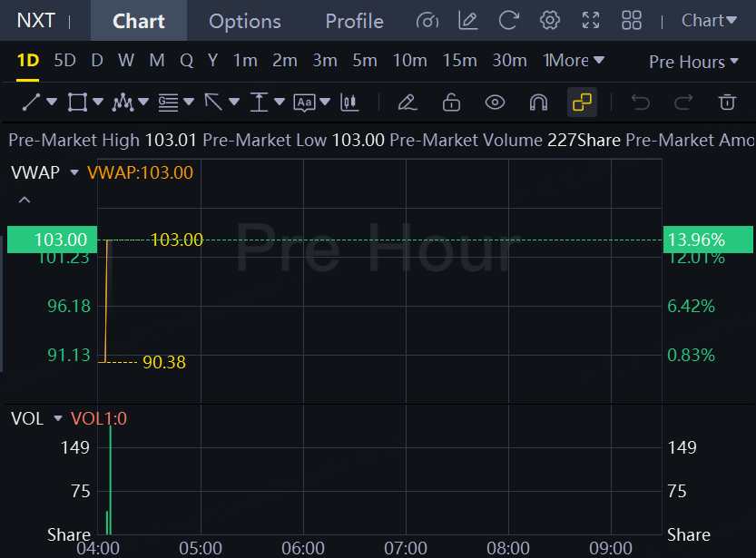
Task: Select the 2m interval
Action: point(284,60)
